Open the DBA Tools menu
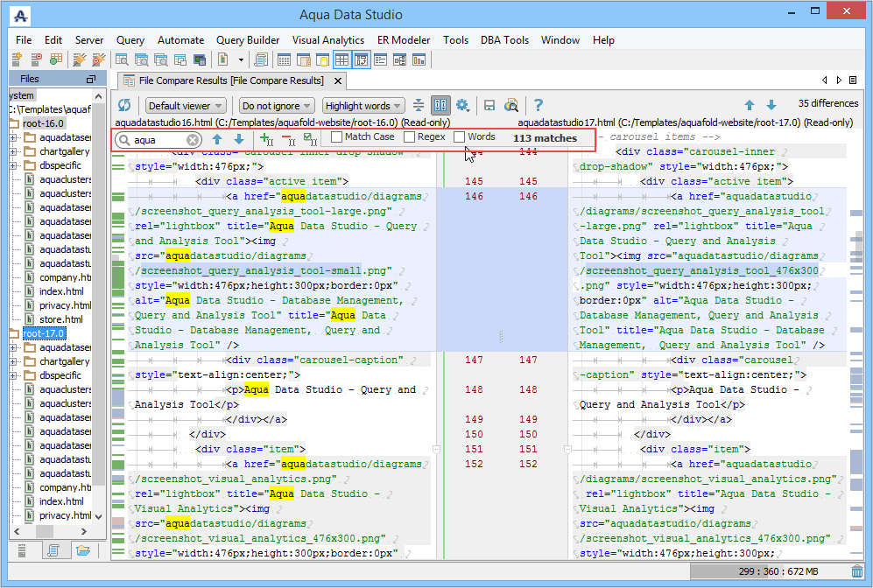This screenshot has height=588, width=873. tap(504, 40)
